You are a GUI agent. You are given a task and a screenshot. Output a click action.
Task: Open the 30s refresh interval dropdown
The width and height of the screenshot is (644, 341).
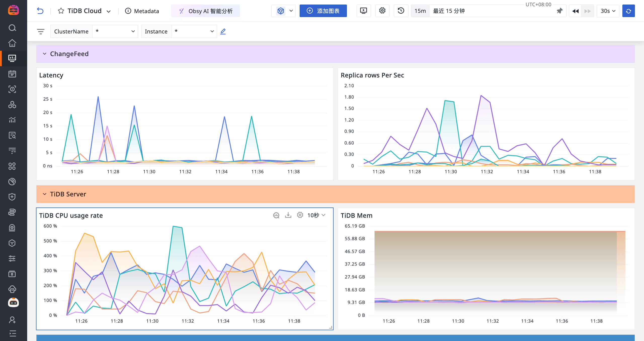pos(608,11)
